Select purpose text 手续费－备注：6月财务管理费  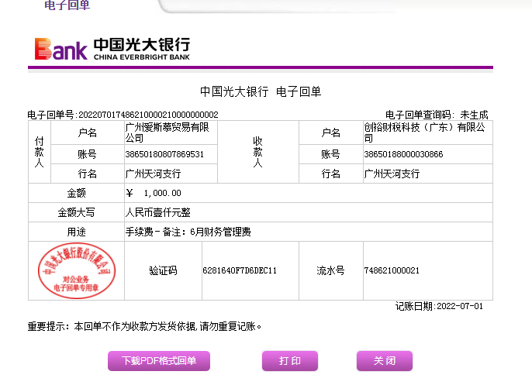(188, 232)
